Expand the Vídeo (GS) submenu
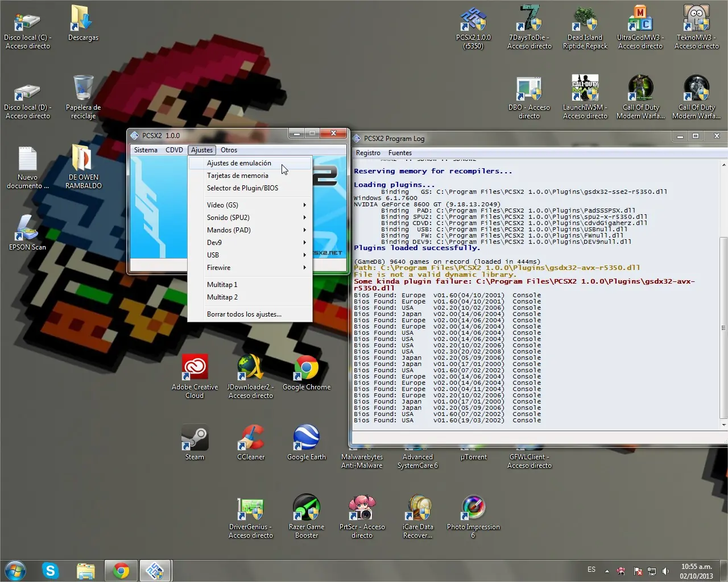The height and width of the screenshot is (582, 728). coord(250,205)
